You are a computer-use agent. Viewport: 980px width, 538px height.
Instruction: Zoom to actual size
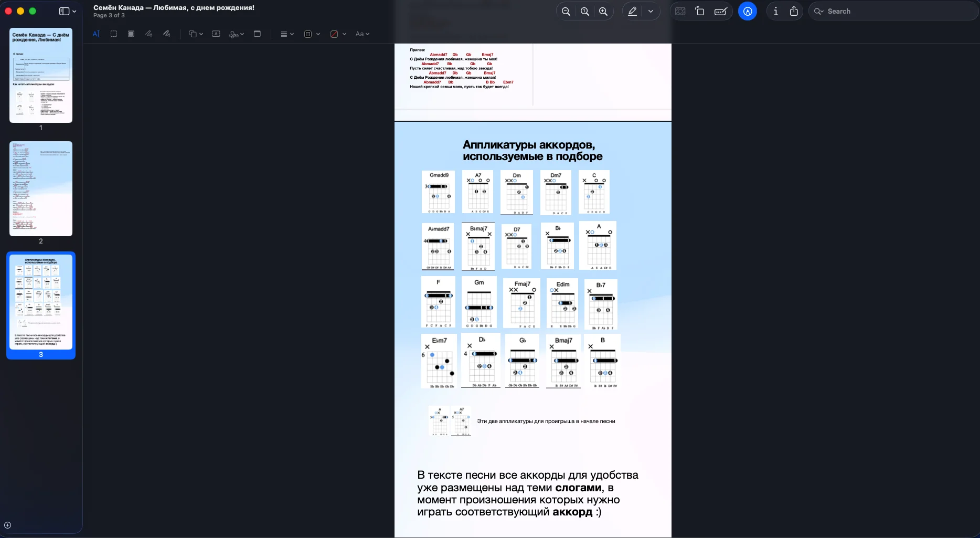click(585, 11)
